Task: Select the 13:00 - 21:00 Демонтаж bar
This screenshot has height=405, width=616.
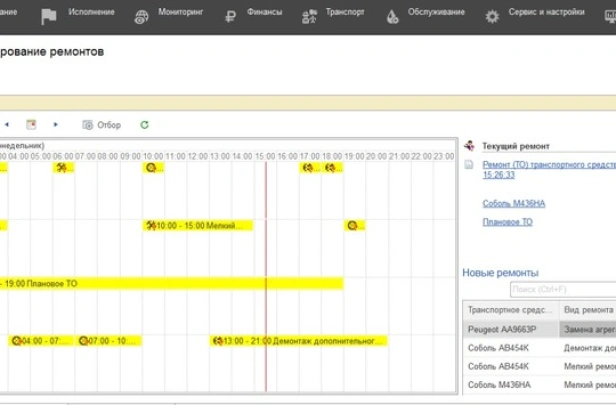Action: pos(299,341)
